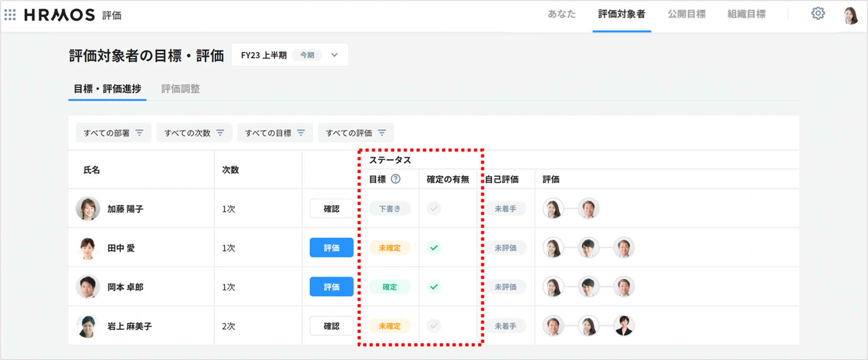Open the app launcher grid icon
This screenshot has width=868, height=360.
(x=10, y=15)
